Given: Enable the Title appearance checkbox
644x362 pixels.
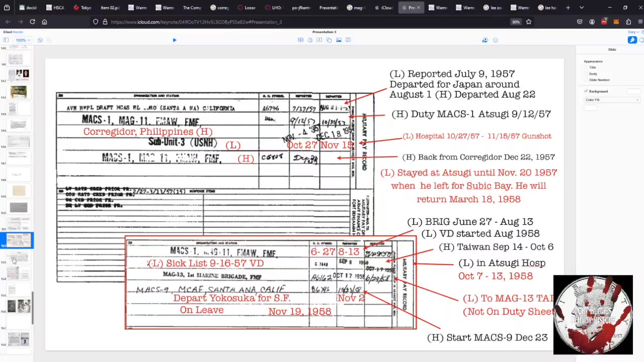Looking at the screenshot, I should coord(587,67).
